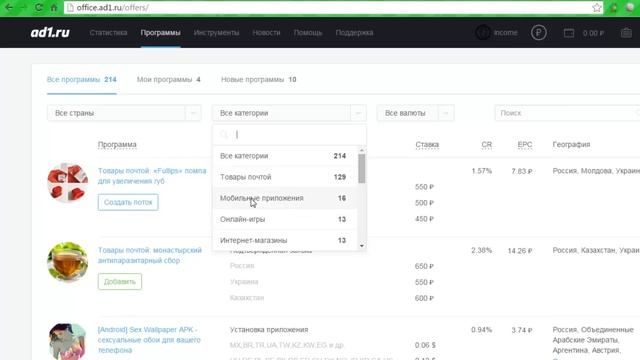Click Создать поток button

click(128, 202)
